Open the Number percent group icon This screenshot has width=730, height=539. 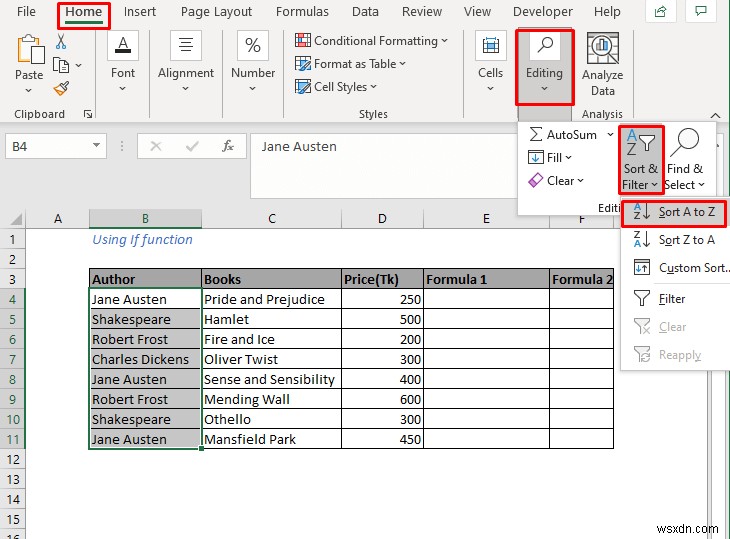[x=253, y=45]
